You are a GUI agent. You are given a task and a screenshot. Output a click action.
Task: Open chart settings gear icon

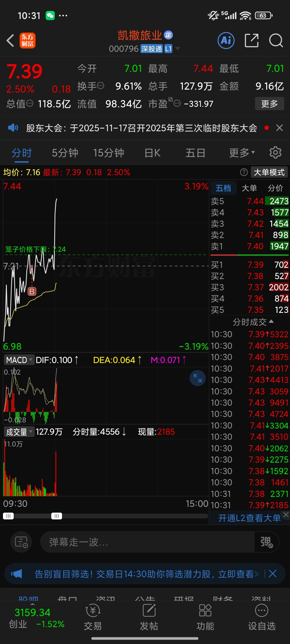point(275,153)
